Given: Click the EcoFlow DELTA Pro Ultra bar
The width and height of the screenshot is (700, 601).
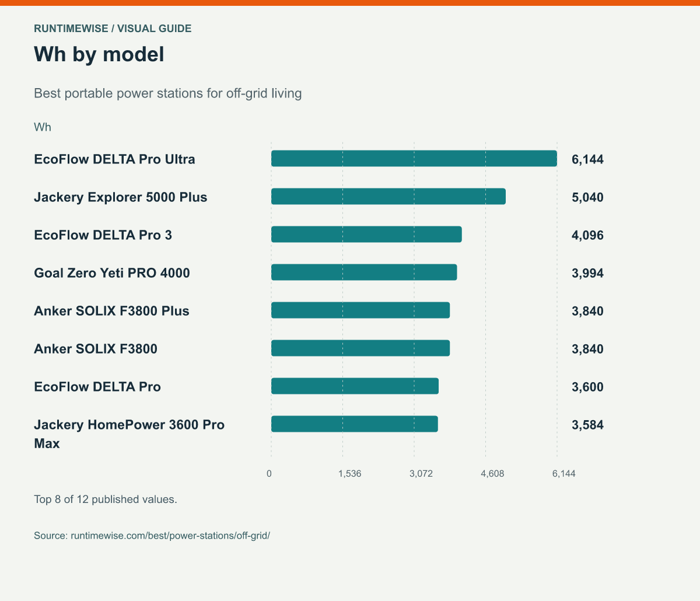Looking at the screenshot, I should [414, 159].
